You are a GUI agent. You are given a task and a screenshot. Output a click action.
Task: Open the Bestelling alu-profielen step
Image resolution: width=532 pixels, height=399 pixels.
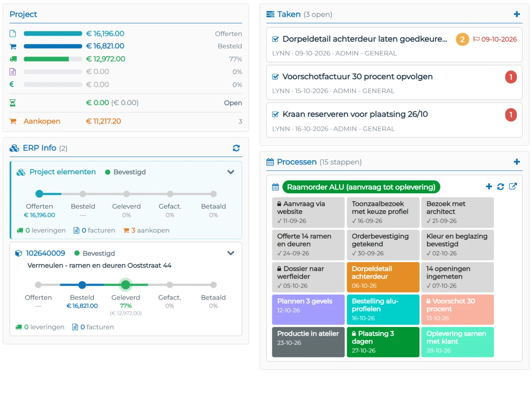(x=383, y=310)
